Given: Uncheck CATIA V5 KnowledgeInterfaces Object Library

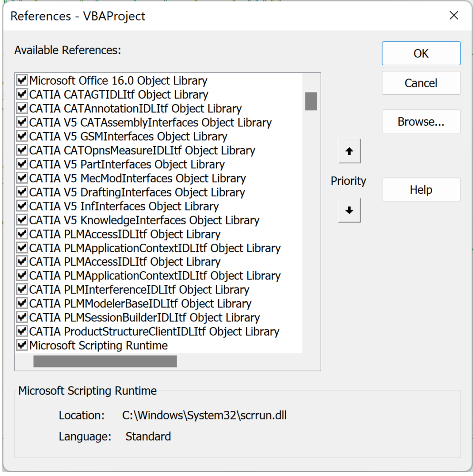Looking at the screenshot, I should [21, 219].
